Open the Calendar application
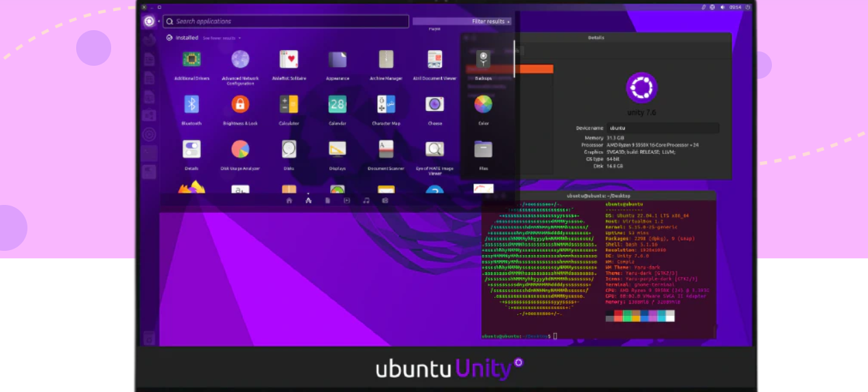The image size is (868, 392). (338, 104)
